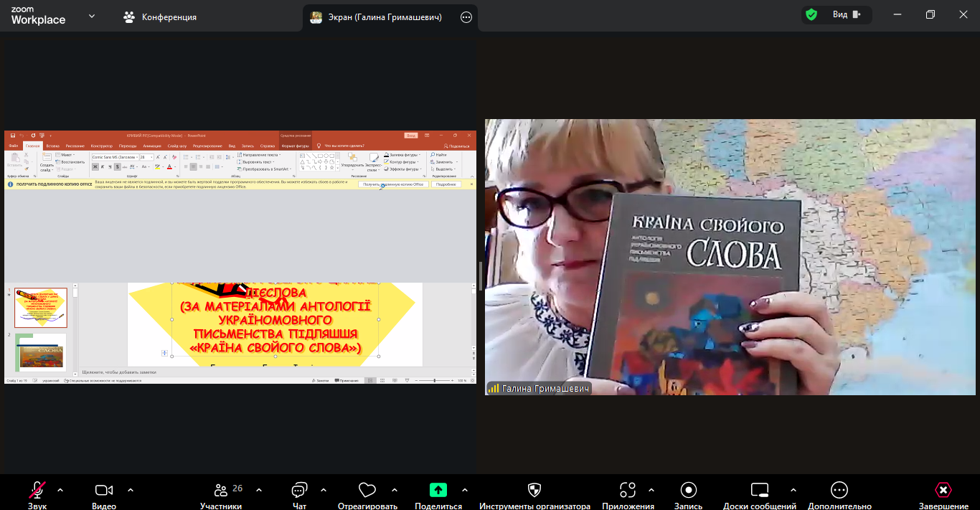Open the Чат panel

tap(299, 491)
